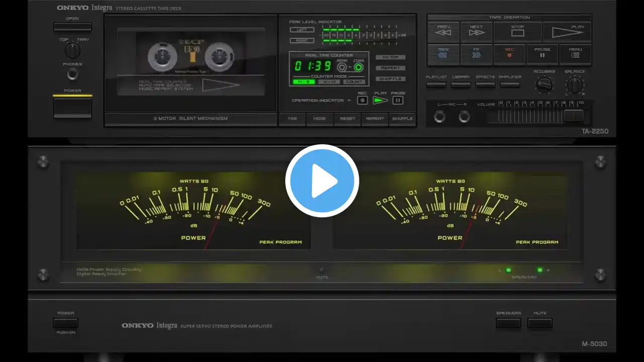Click the green CONS counter indicator ring

pos(358,67)
